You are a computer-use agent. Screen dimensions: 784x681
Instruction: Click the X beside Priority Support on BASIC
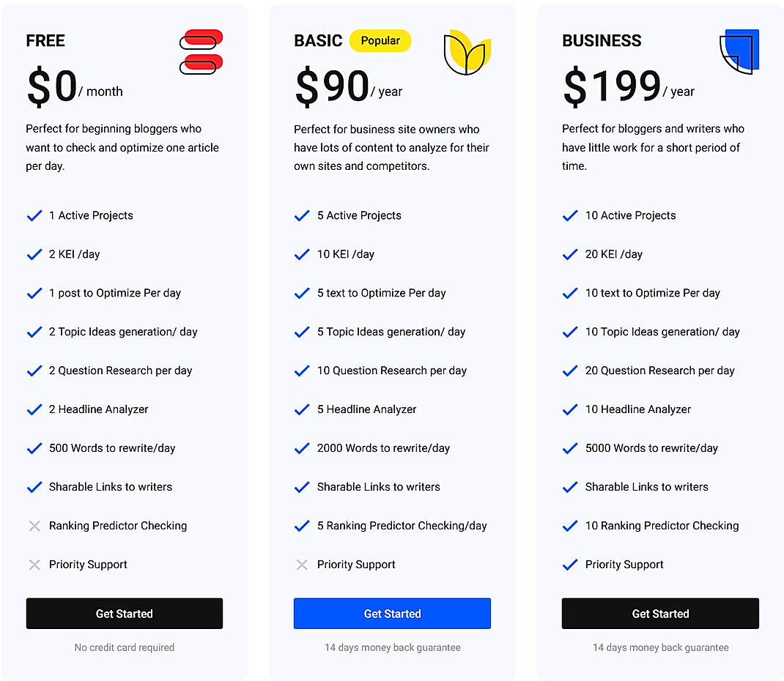302,564
